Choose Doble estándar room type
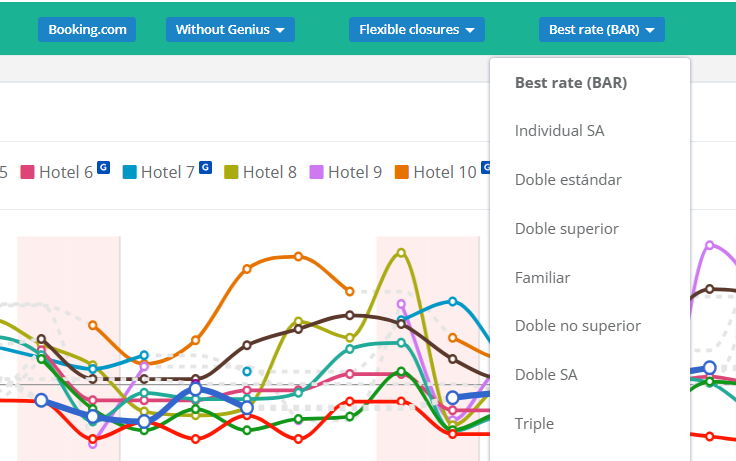This screenshot has width=736, height=461. 568,179
